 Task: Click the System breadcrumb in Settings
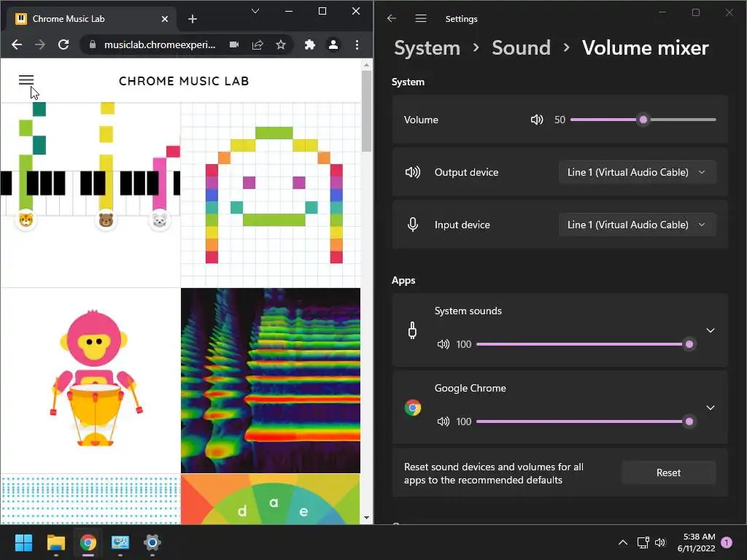point(427,47)
